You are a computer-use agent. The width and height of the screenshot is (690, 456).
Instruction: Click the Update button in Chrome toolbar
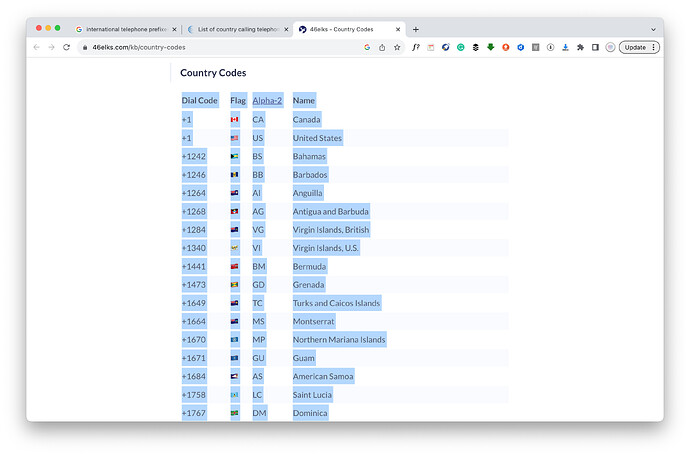pos(639,47)
